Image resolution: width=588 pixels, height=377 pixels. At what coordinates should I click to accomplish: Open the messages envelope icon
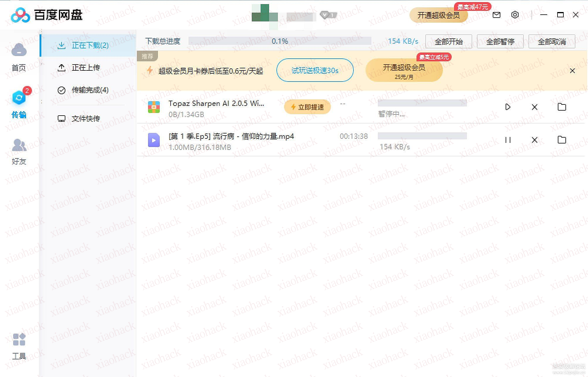496,15
